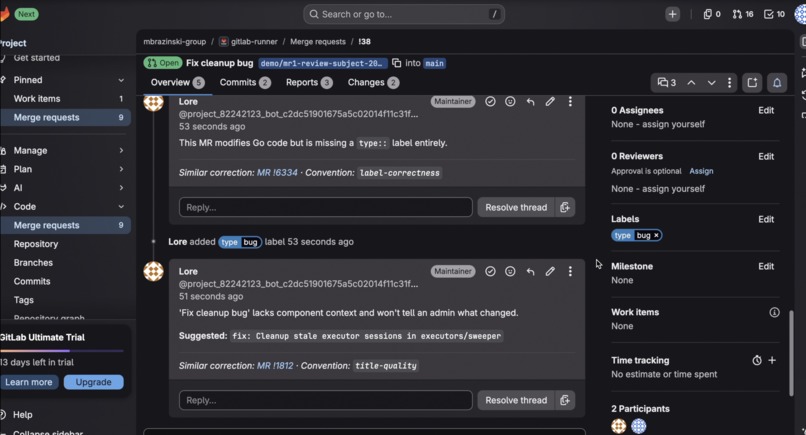Click the code/open-in icon beside kebab
Image resolution: width=806 pixels, height=435 pixels.
(752, 83)
